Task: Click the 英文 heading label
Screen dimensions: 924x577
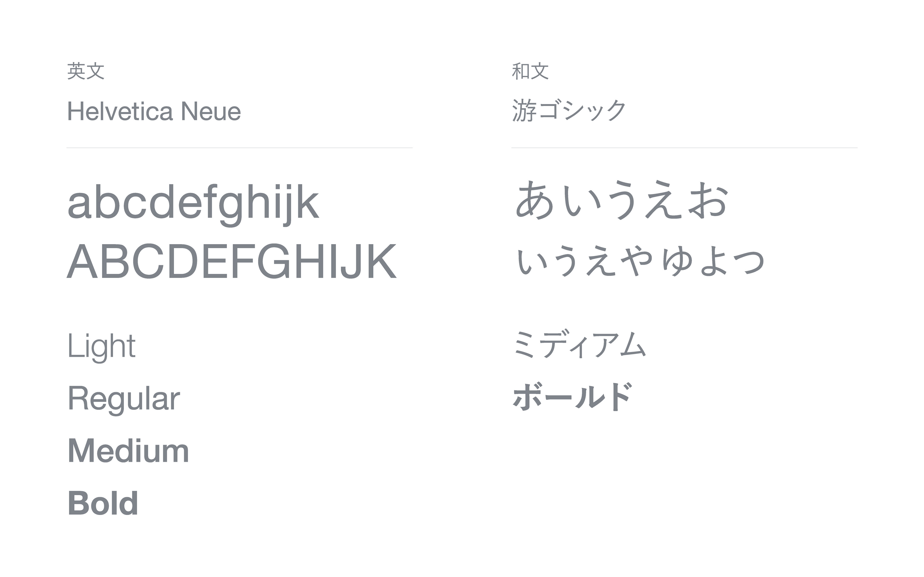Action: coord(85,71)
